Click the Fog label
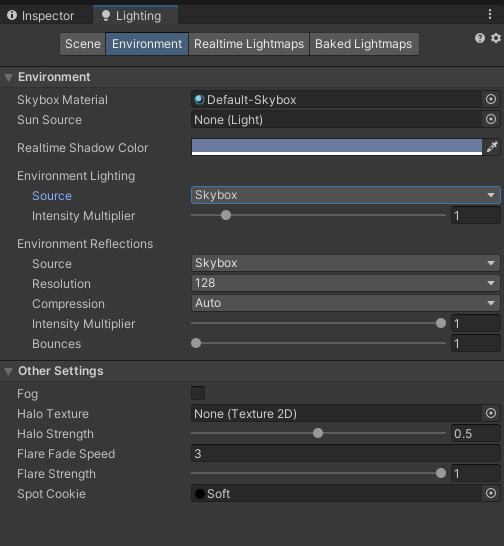 coord(28,394)
